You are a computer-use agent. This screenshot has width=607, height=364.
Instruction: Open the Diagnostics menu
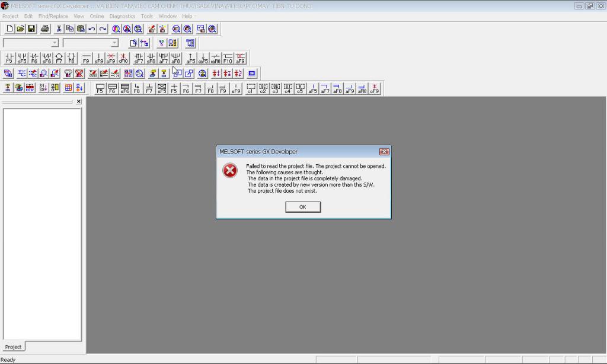click(x=122, y=16)
